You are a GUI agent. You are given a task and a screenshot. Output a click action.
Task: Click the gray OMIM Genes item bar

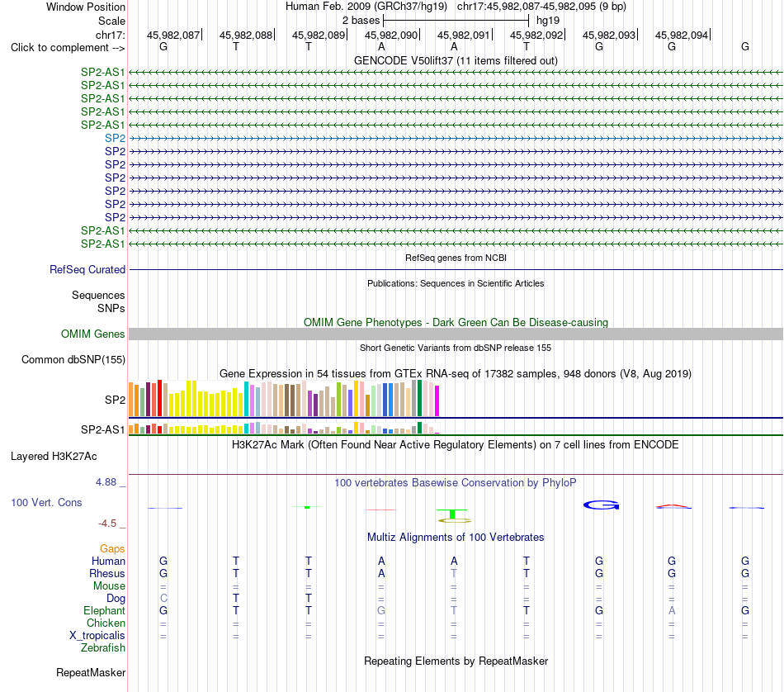coord(456,334)
